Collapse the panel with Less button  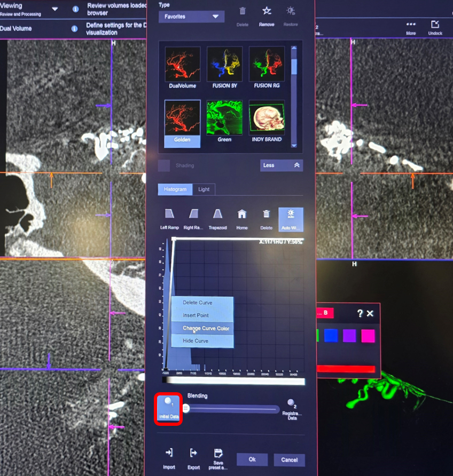coord(282,165)
